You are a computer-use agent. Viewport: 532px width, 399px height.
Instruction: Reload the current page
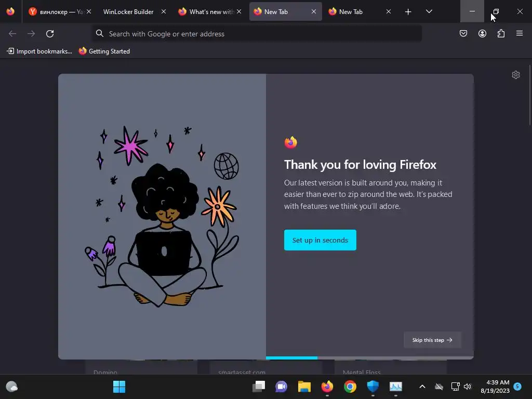click(x=50, y=34)
